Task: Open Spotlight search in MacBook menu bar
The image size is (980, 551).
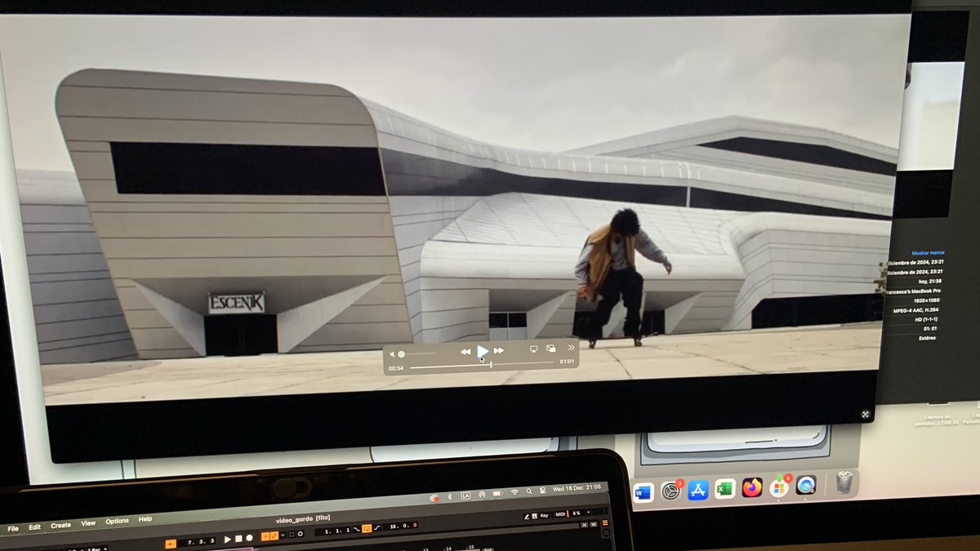Action: coord(528,492)
